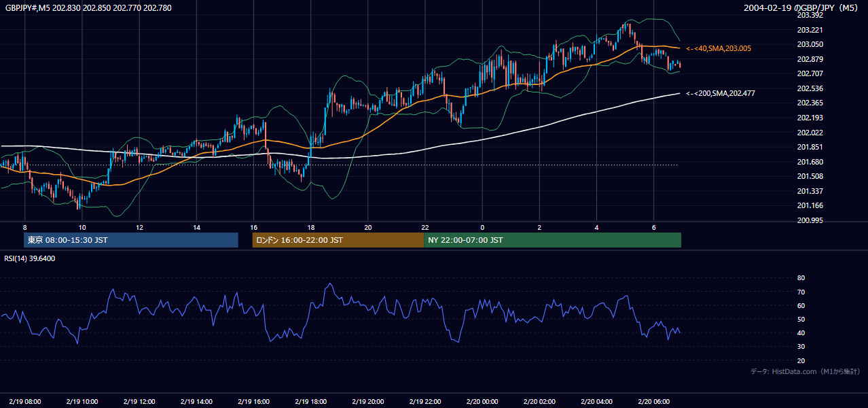Select the 200 SMA label 202.477
Image resolution: width=868 pixels, height=408 pixels.
[x=721, y=93]
